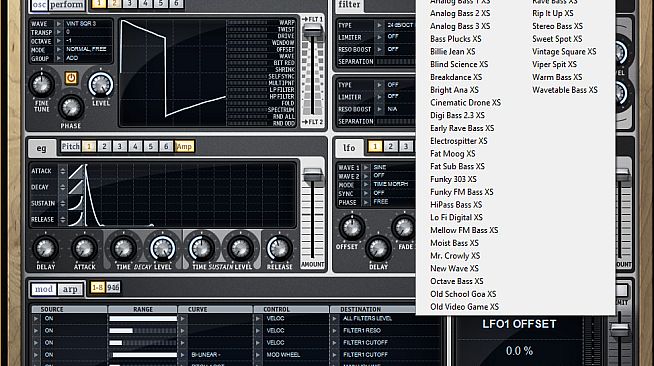The image size is (654, 366).
Task: Choose Mr. Crowly XS preset
Action: [455, 256]
